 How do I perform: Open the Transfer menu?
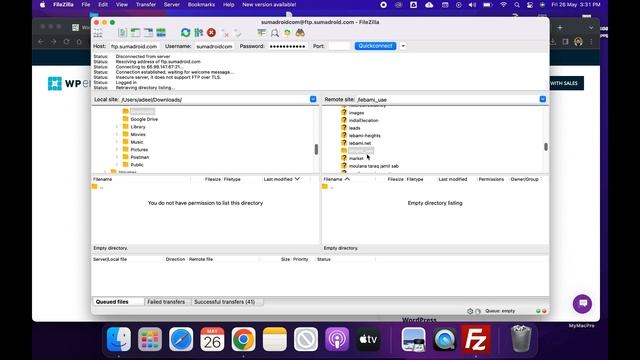(x=146, y=4)
